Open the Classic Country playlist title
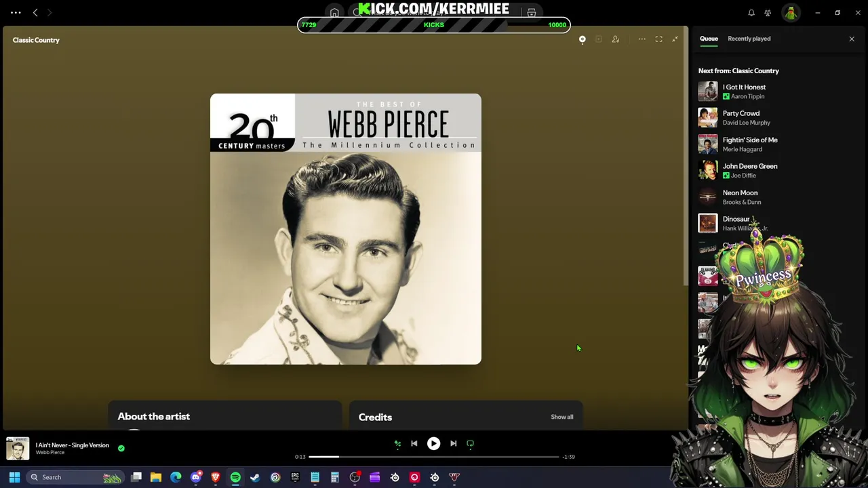 point(36,40)
